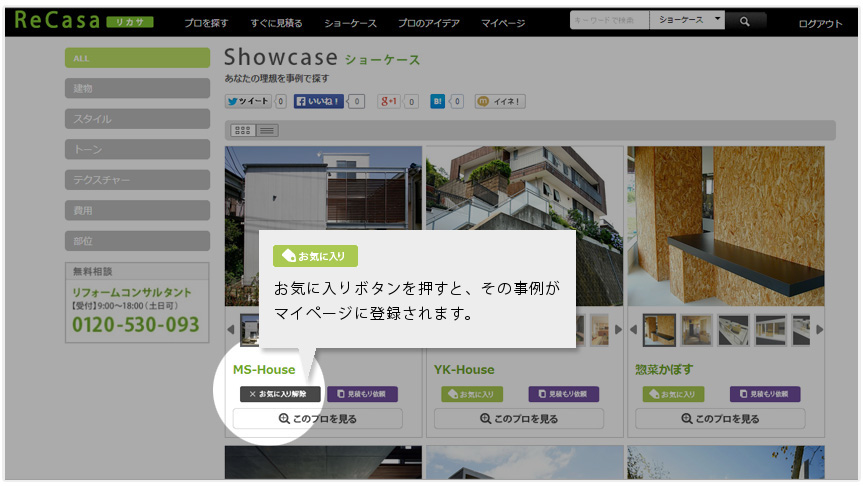Switch to grid view
Viewport: 863px width, 486px height.
point(243,130)
